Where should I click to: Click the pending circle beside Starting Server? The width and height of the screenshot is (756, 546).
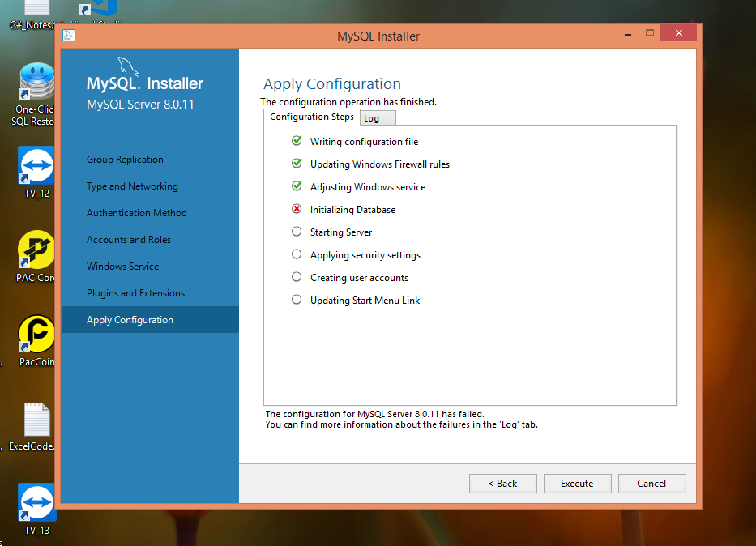tap(297, 232)
